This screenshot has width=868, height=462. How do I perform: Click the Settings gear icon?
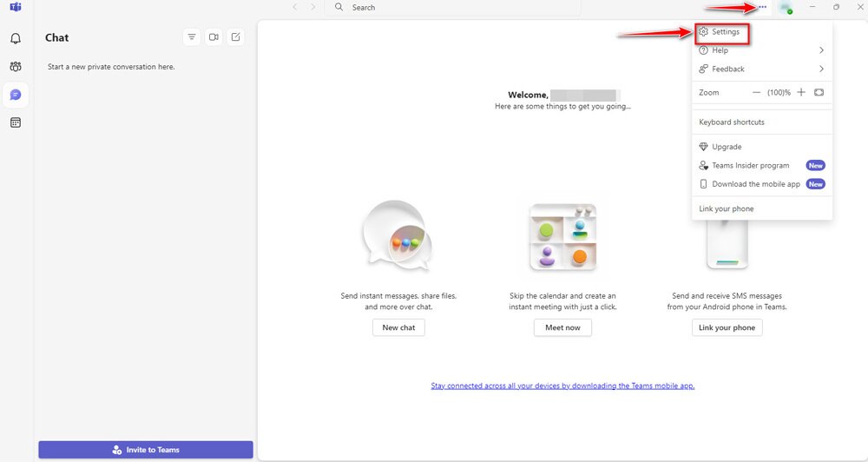click(704, 31)
